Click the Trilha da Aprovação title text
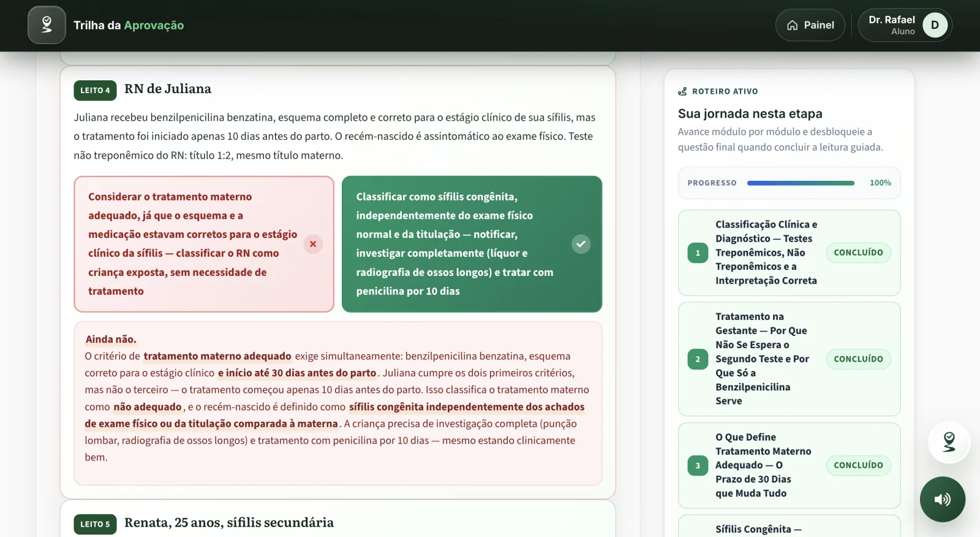 point(129,25)
